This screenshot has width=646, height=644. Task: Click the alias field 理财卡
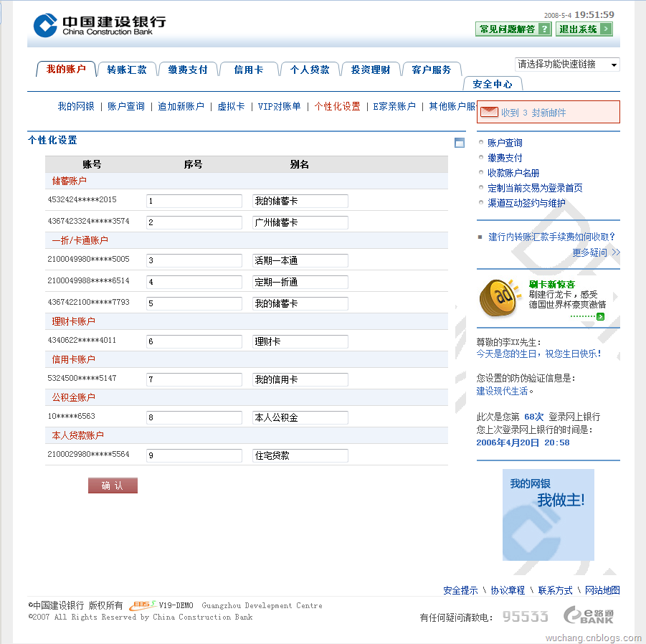pyautogui.click(x=300, y=341)
